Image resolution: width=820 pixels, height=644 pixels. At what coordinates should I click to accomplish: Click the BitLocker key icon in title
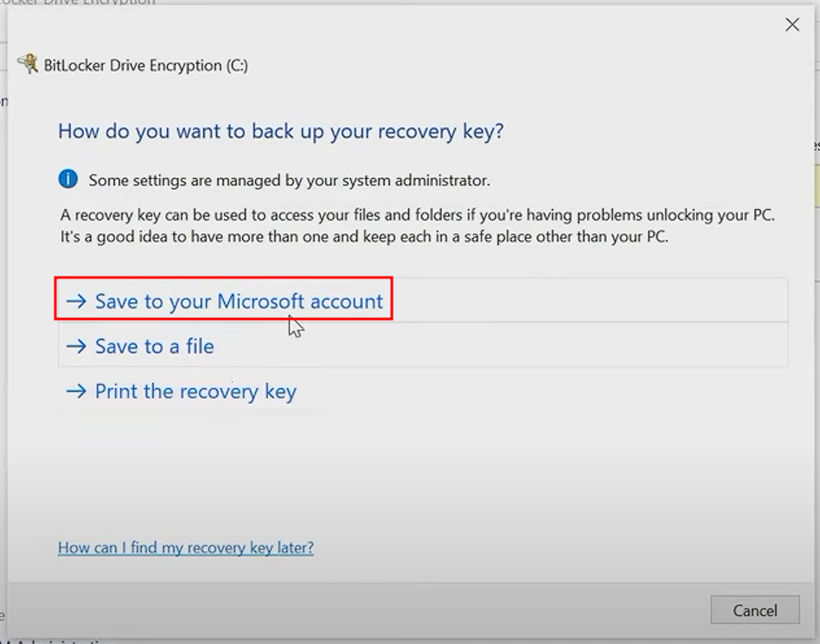point(29,64)
